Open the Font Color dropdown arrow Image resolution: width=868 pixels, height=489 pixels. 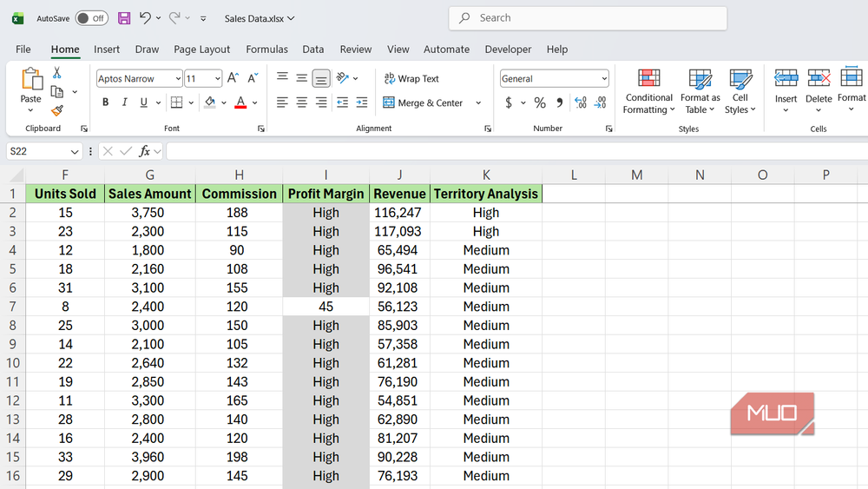254,102
